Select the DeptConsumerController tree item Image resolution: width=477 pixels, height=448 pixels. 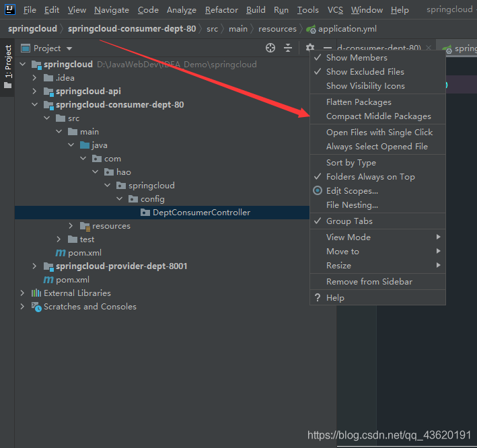[162, 213]
